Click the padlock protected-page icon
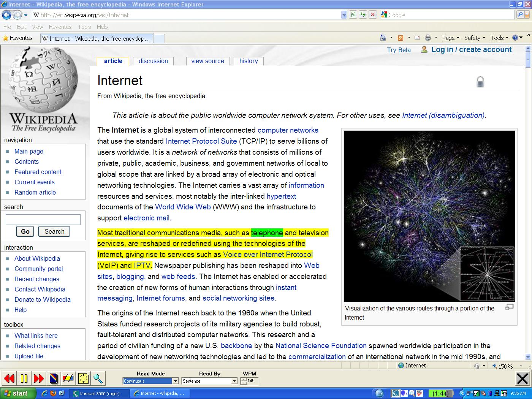Viewport: 532px width, 399px height. click(480, 82)
